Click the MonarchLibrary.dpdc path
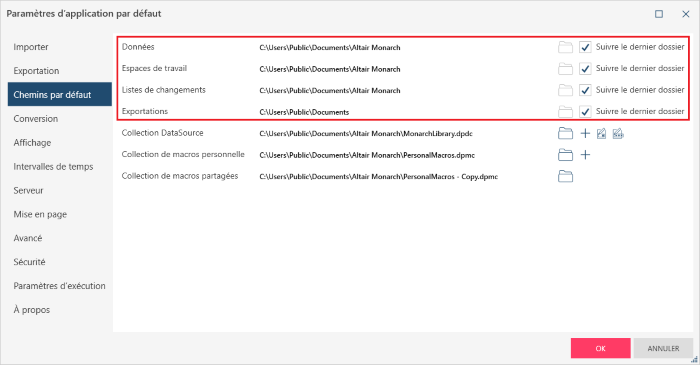The image size is (700, 365). [366, 133]
